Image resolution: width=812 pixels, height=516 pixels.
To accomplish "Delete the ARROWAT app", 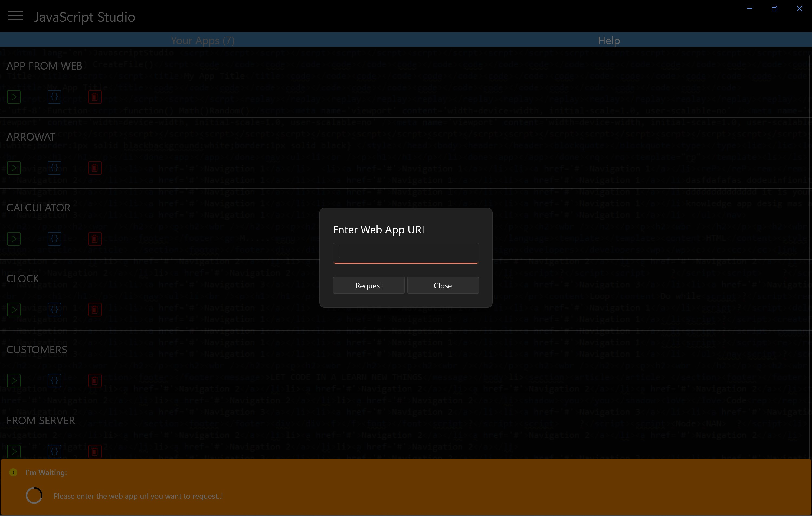I will pyautogui.click(x=95, y=168).
